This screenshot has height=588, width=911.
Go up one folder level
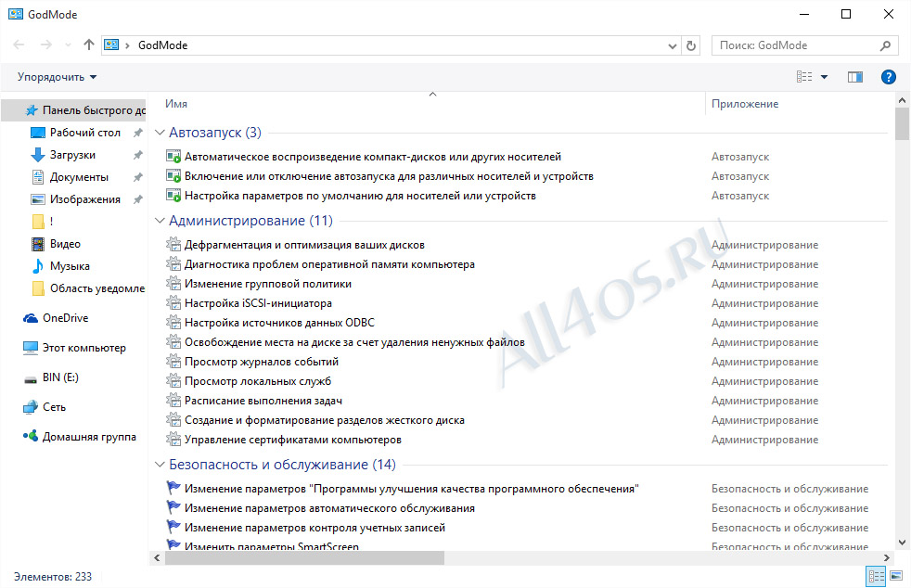pos(88,45)
